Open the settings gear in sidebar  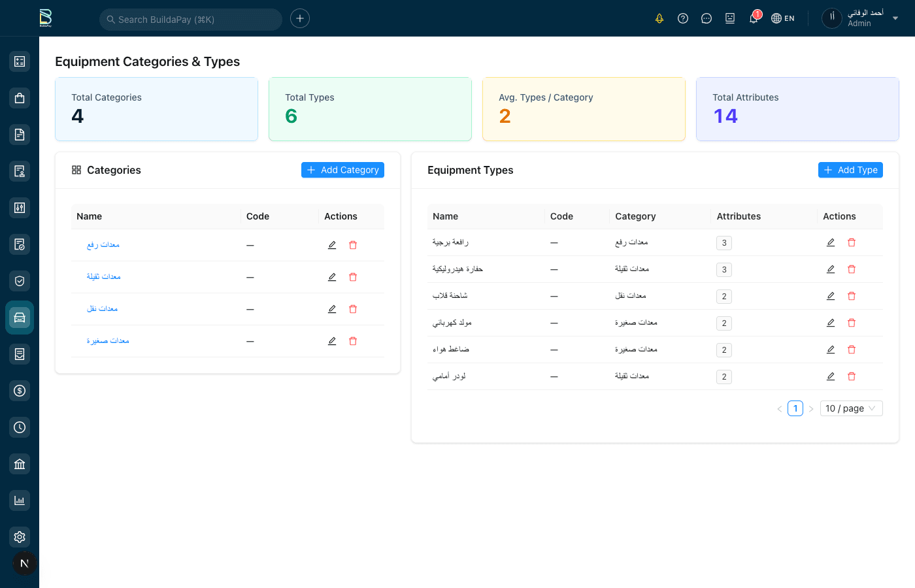[20, 537]
